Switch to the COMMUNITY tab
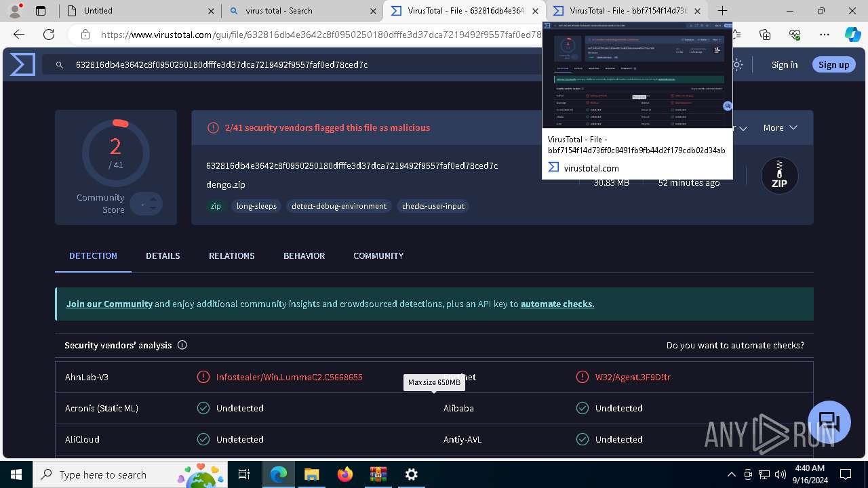This screenshot has width=868, height=488. coord(378,256)
